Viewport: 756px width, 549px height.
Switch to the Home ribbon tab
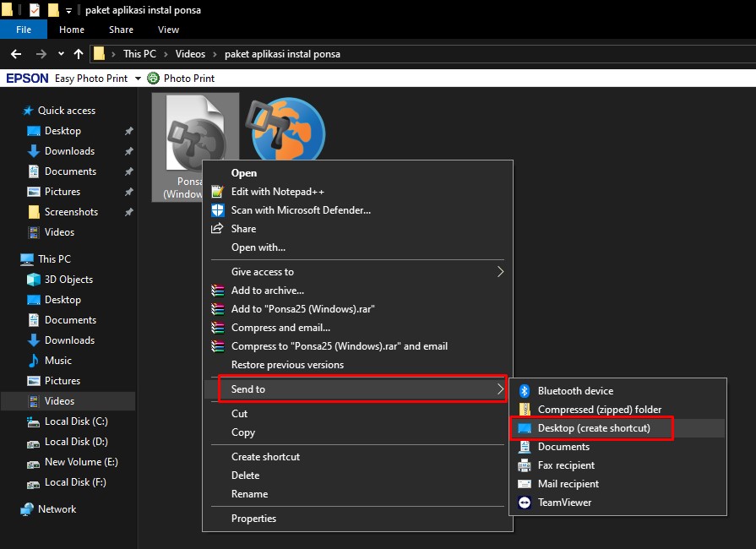[x=72, y=30]
